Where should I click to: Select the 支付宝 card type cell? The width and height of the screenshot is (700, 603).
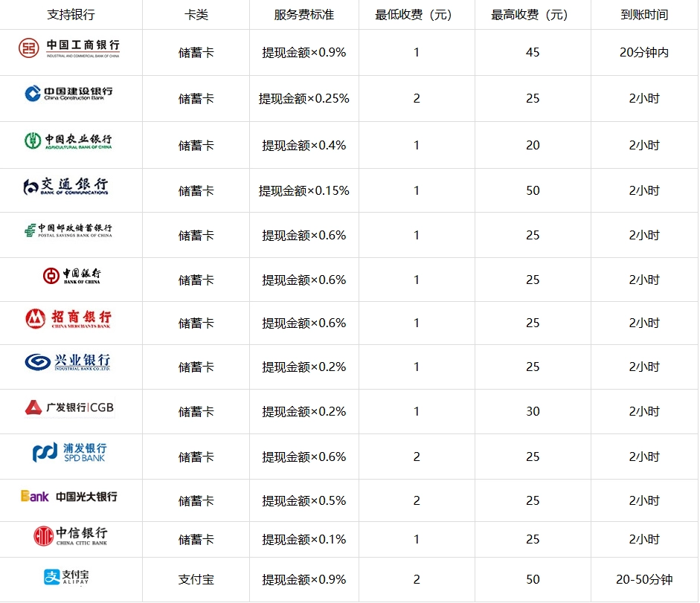click(x=196, y=580)
